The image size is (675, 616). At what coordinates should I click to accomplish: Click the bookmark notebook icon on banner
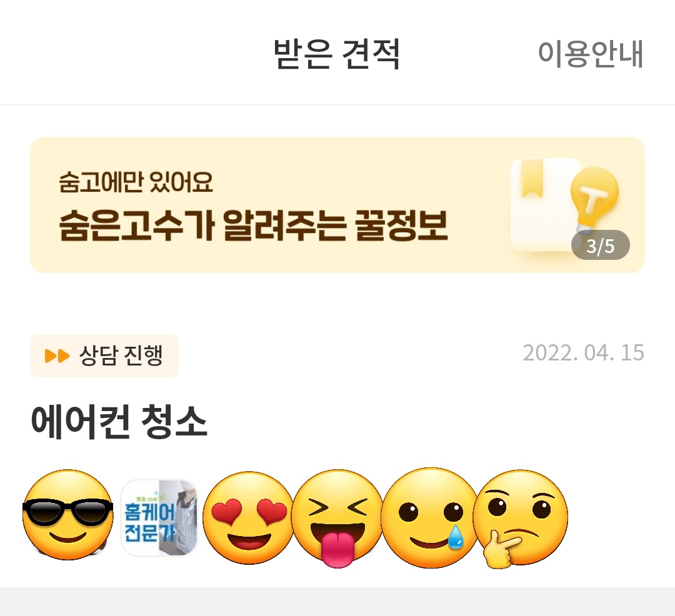tap(544, 204)
